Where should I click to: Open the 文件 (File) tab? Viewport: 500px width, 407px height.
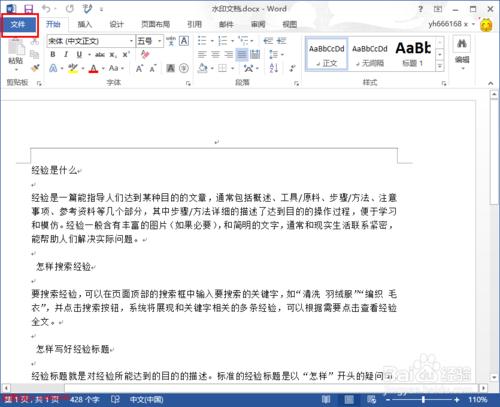pyautogui.click(x=18, y=24)
